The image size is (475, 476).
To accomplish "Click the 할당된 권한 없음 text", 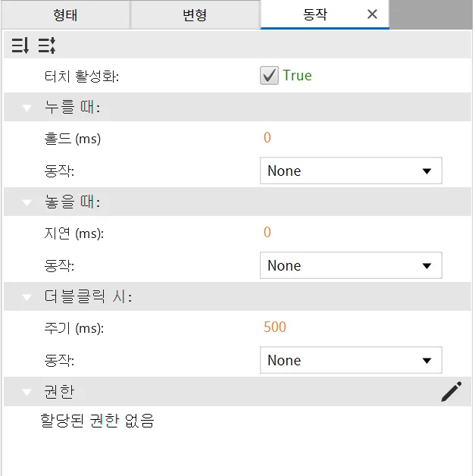I will click(97, 421).
